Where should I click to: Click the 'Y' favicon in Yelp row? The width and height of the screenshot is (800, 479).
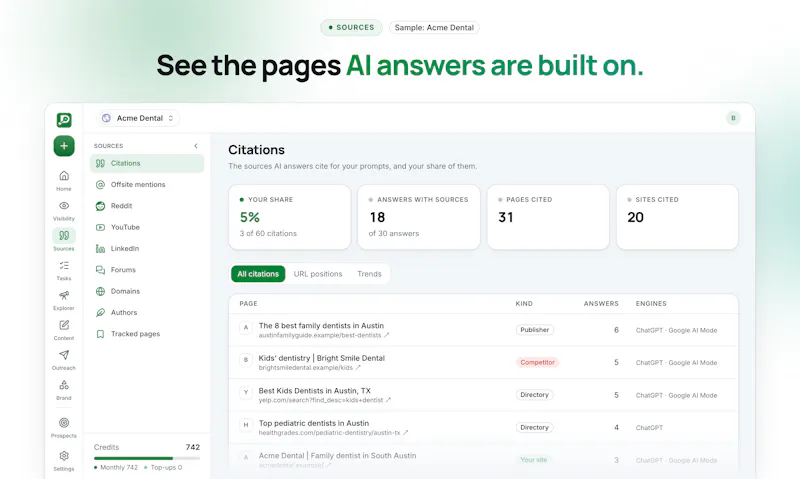tap(246, 392)
